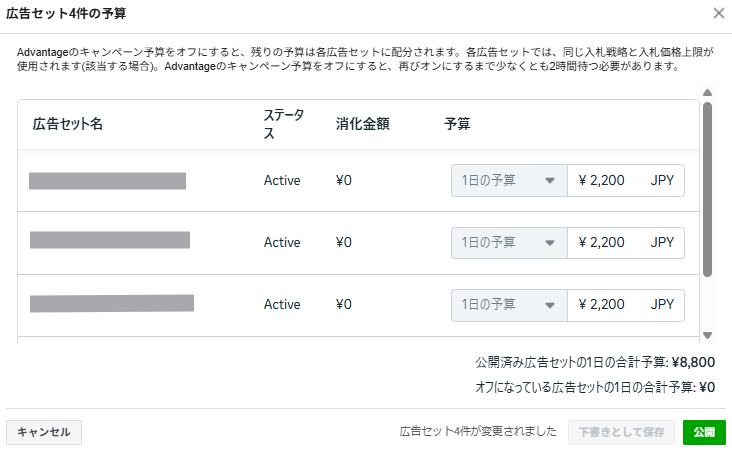
Task: Click the ステータス column header
Action: [282, 125]
